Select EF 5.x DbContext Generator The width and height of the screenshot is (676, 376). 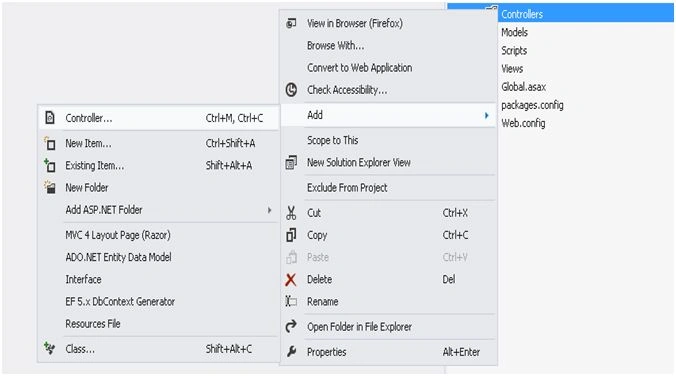(x=159, y=301)
